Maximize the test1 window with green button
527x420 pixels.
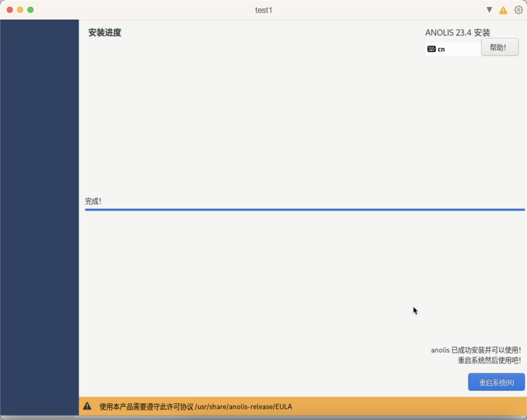coord(30,10)
